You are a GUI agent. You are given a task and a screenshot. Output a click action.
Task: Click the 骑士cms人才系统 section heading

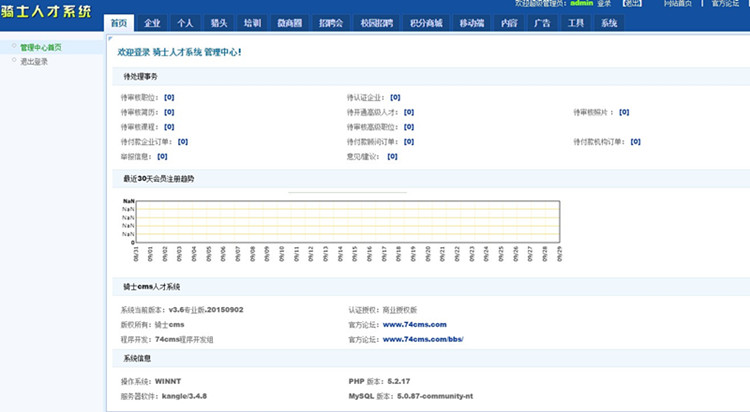click(x=152, y=287)
